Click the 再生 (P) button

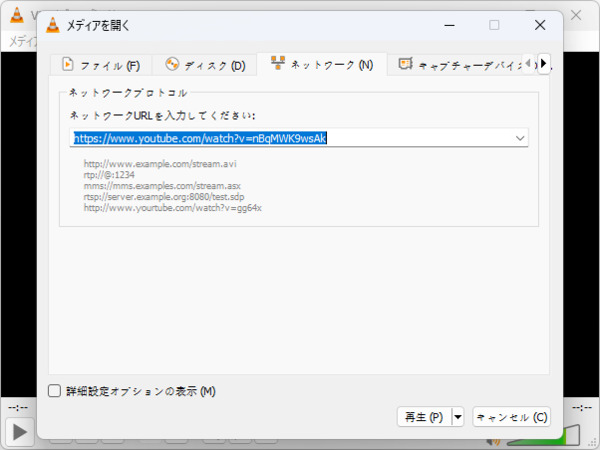(x=424, y=417)
